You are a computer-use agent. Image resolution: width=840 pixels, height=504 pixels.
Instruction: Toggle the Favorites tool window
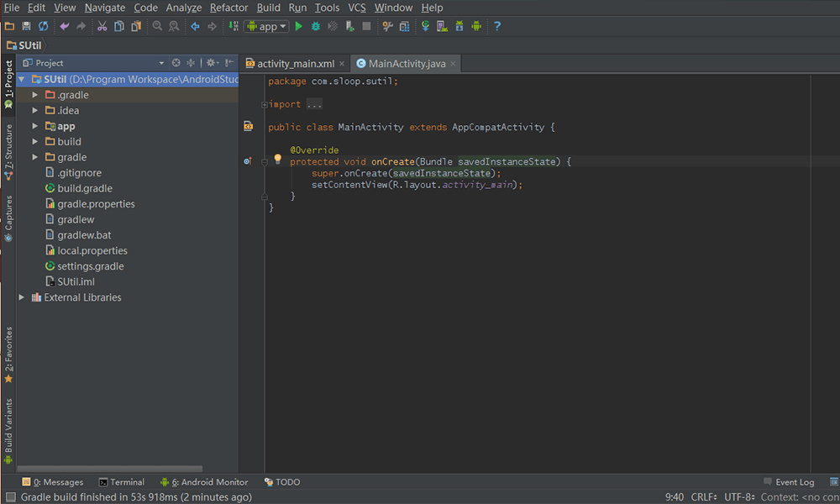8,353
